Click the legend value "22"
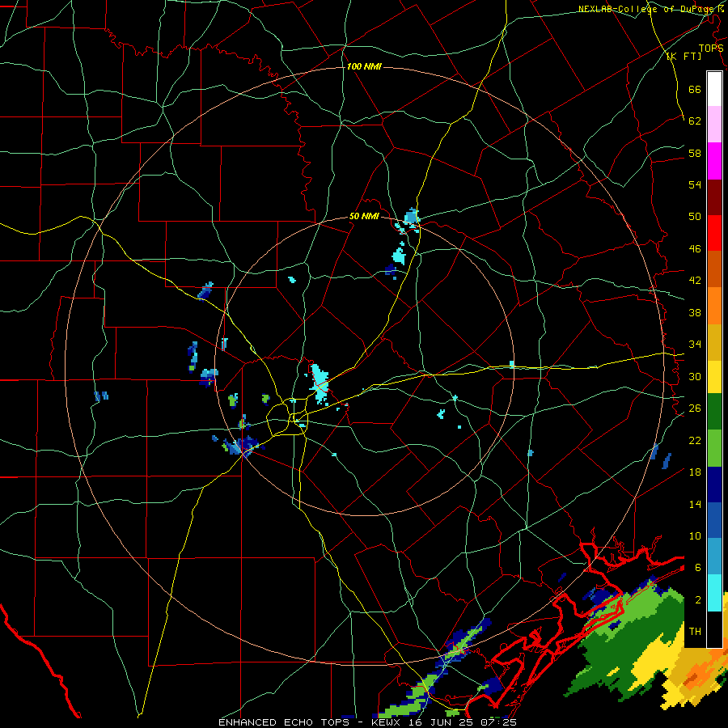The image size is (728, 728). click(695, 440)
